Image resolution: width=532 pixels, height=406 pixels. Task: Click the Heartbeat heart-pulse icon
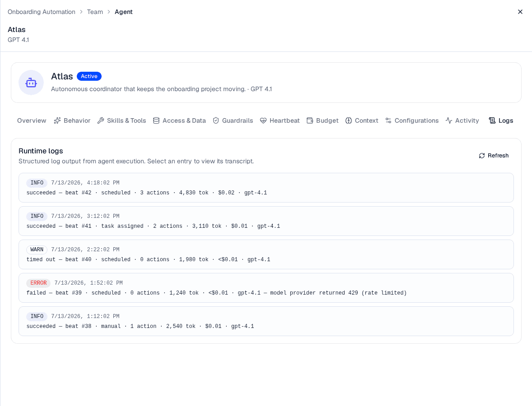pyautogui.click(x=263, y=120)
